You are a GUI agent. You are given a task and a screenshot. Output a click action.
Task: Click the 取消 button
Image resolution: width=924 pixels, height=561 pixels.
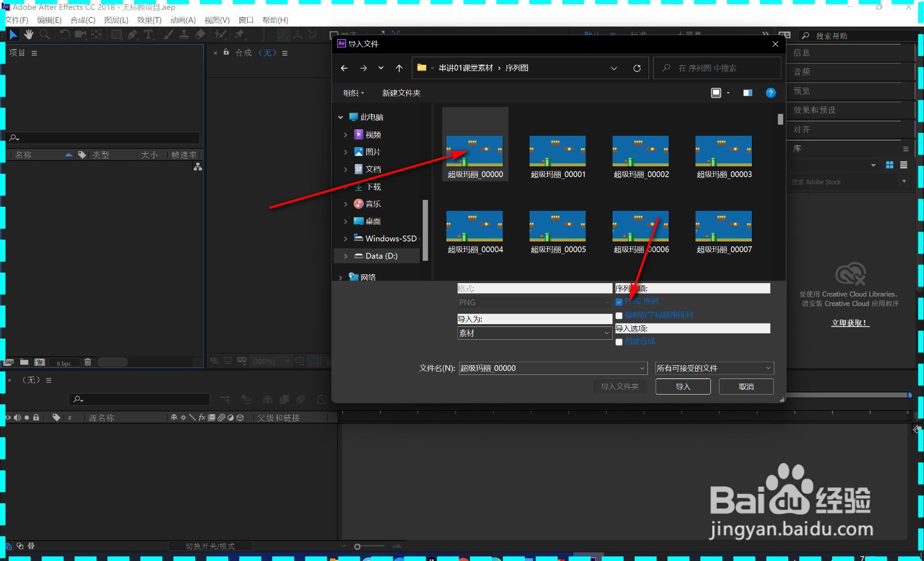coord(746,387)
